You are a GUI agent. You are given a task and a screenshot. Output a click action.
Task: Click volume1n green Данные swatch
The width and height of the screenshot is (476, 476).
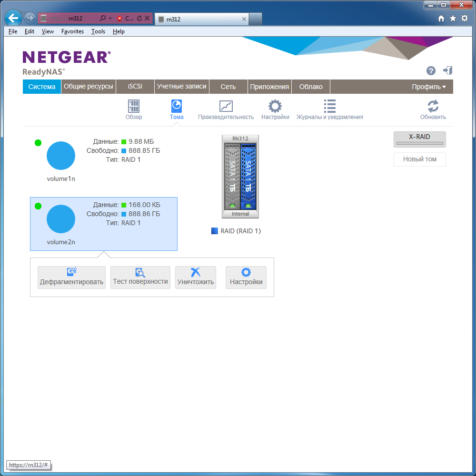click(124, 142)
